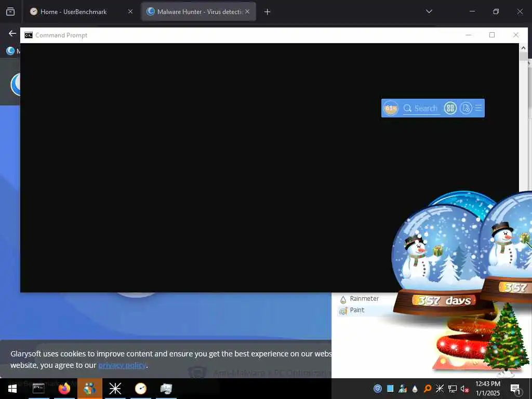Click the asterisk tray icon
The image size is (532, 399).
(440, 388)
